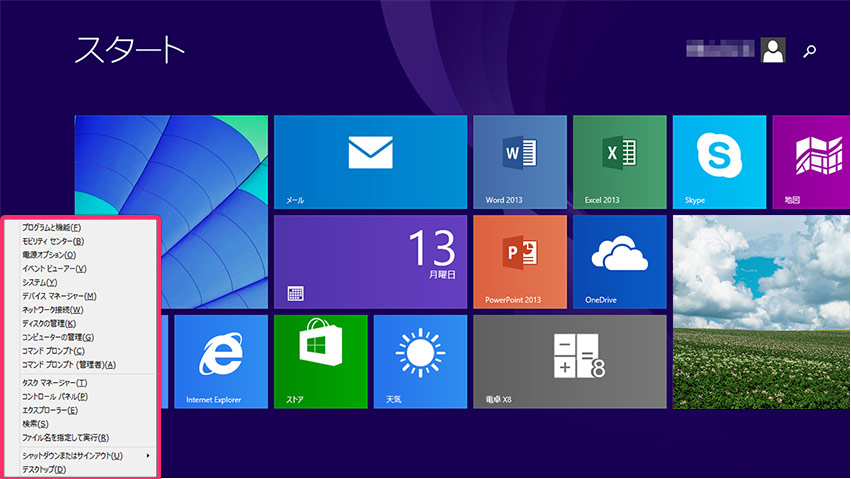Open ディスクの管理(K) from the menu
The image size is (851, 479).
pyautogui.click(x=49, y=323)
